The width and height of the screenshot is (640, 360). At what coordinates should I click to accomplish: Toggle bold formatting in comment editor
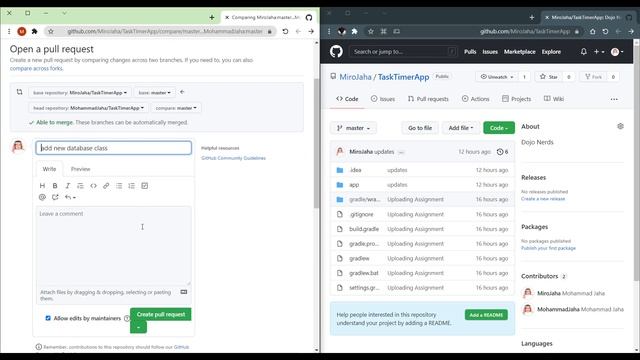pos(55,186)
